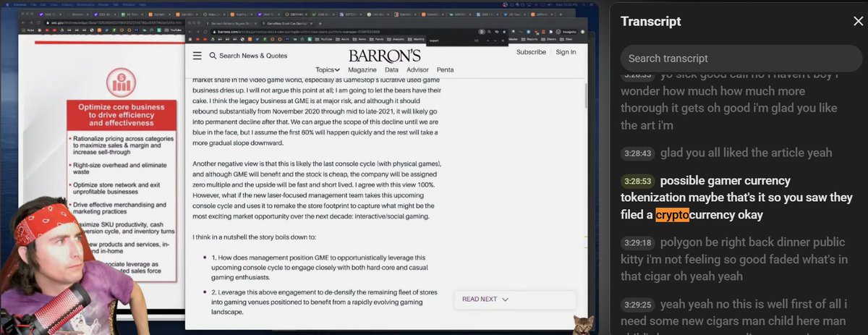
Task: Jump to transcript timestamp 3:28:43
Action: coord(638,153)
